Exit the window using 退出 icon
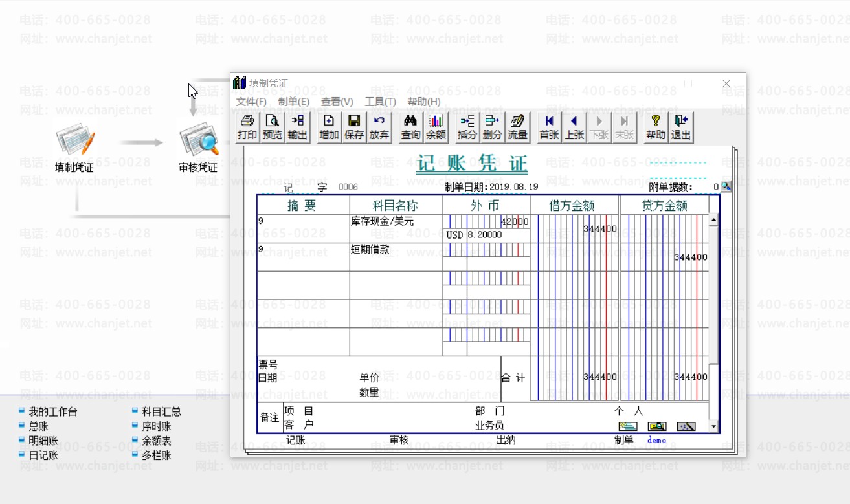The height and width of the screenshot is (504, 850). point(680,127)
